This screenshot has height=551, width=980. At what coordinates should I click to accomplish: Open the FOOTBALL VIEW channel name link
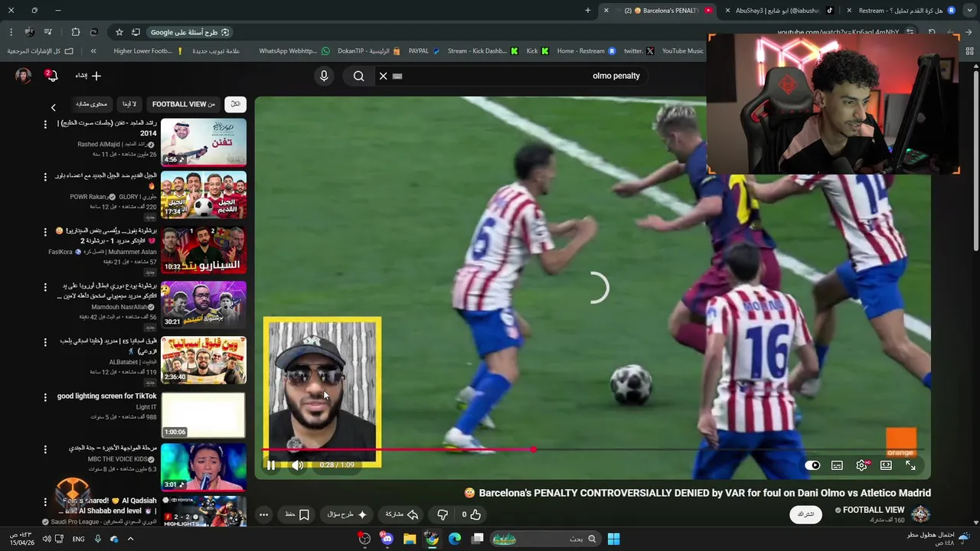click(x=873, y=510)
